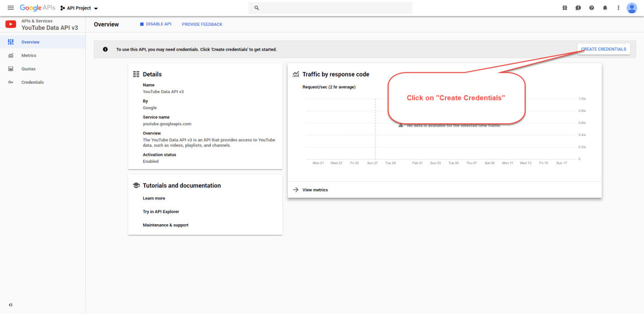Click 'YouTube Data API v3' sidebar title
This screenshot has height=314, width=644.
pos(50,28)
